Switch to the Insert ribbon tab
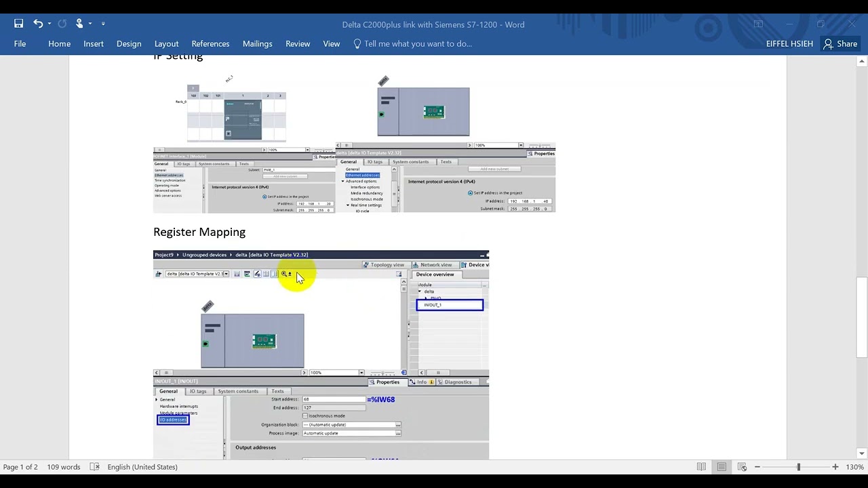Image resolution: width=868 pixels, height=488 pixels. coord(94,43)
